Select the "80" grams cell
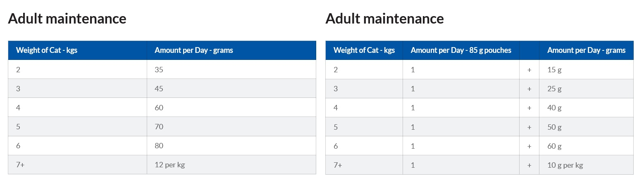Viewport: 644px width, 190px height. (159, 146)
